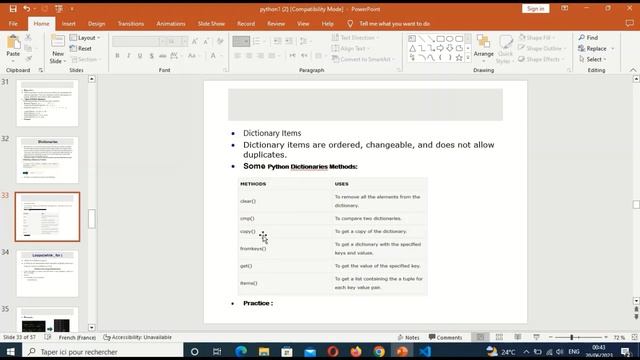The height and width of the screenshot is (360, 640).
Task: Clear all text formatting
Action: 220,41
